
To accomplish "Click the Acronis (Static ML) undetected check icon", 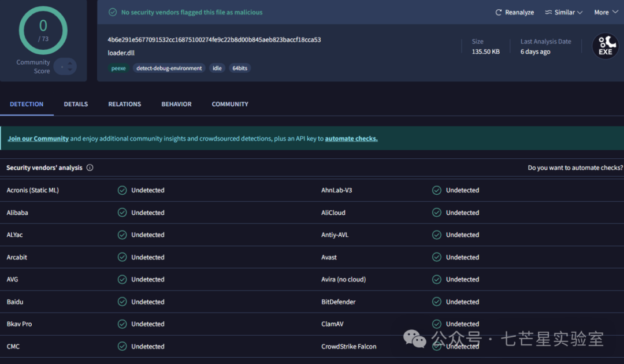I will 122,190.
